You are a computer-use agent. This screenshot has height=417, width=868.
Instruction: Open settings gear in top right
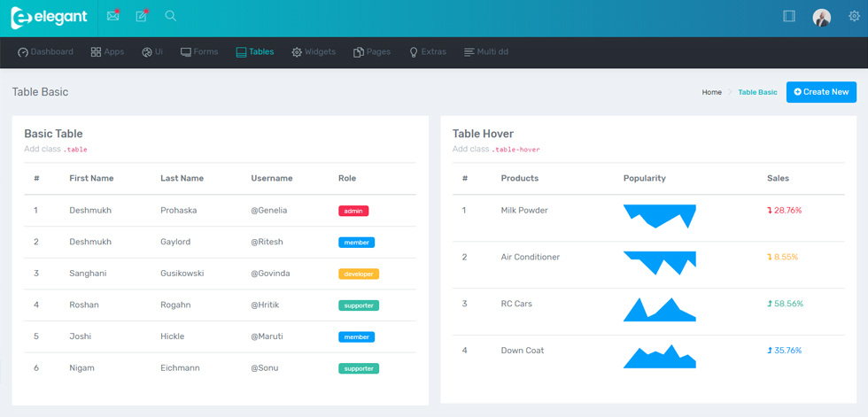(854, 16)
